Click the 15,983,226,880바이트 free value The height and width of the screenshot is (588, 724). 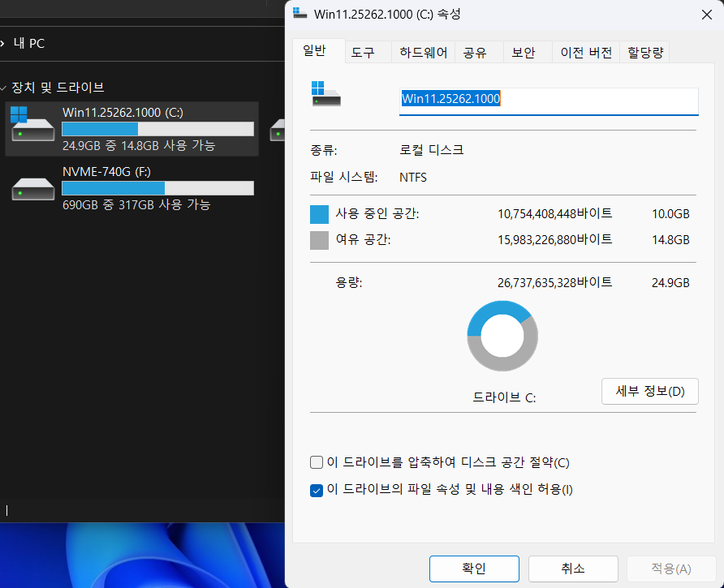pyautogui.click(x=555, y=239)
